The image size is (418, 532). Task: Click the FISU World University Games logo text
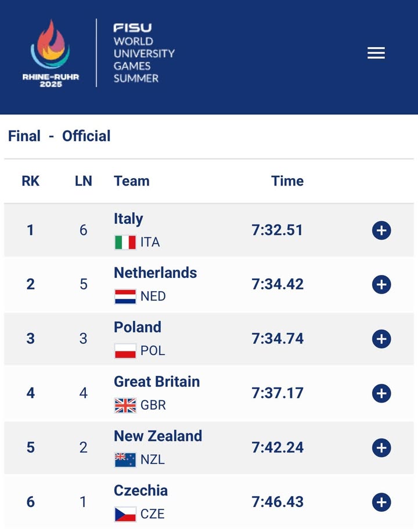pos(143,53)
